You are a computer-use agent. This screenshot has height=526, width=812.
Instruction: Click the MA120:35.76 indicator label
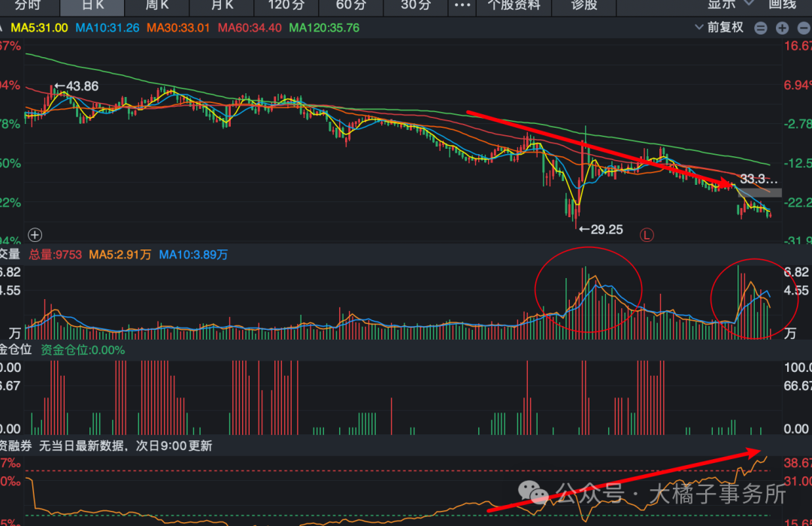click(x=324, y=28)
